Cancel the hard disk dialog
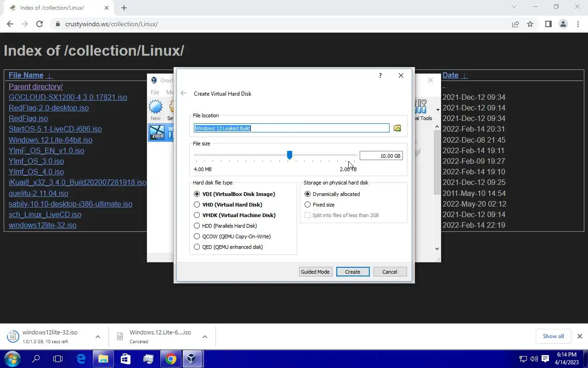This screenshot has height=368, width=588. point(390,272)
